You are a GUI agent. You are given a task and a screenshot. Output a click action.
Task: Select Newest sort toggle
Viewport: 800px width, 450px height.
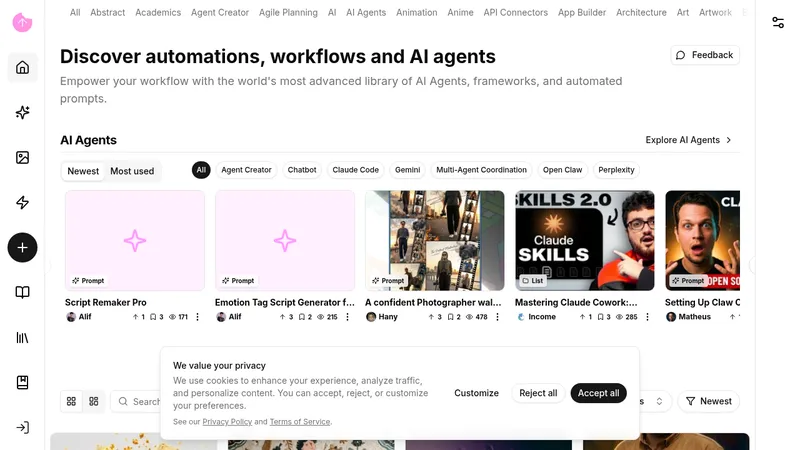coord(83,171)
